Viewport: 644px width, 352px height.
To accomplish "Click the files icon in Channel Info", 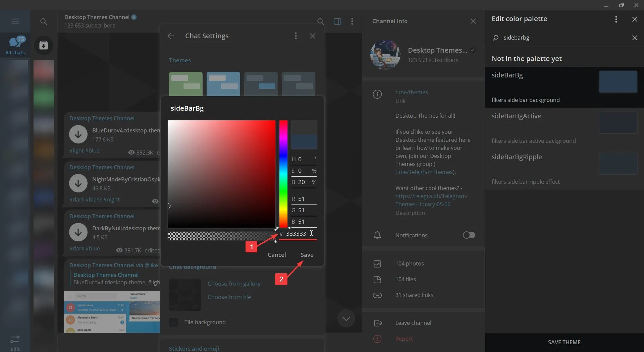I will pyautogui.click(x=377, y=279).
